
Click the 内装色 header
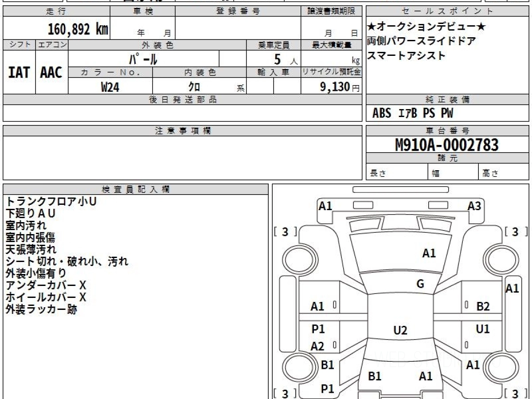coord(199,73)
